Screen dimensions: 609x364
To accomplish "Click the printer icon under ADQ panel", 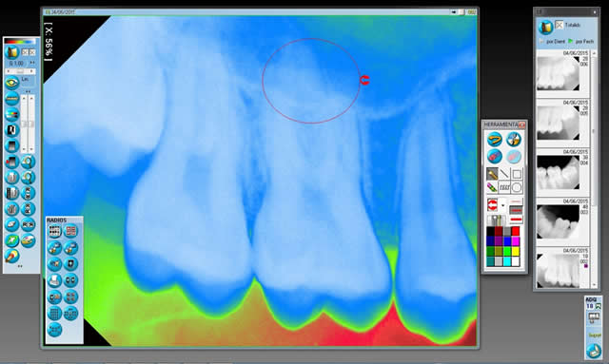I will (593, 351).
